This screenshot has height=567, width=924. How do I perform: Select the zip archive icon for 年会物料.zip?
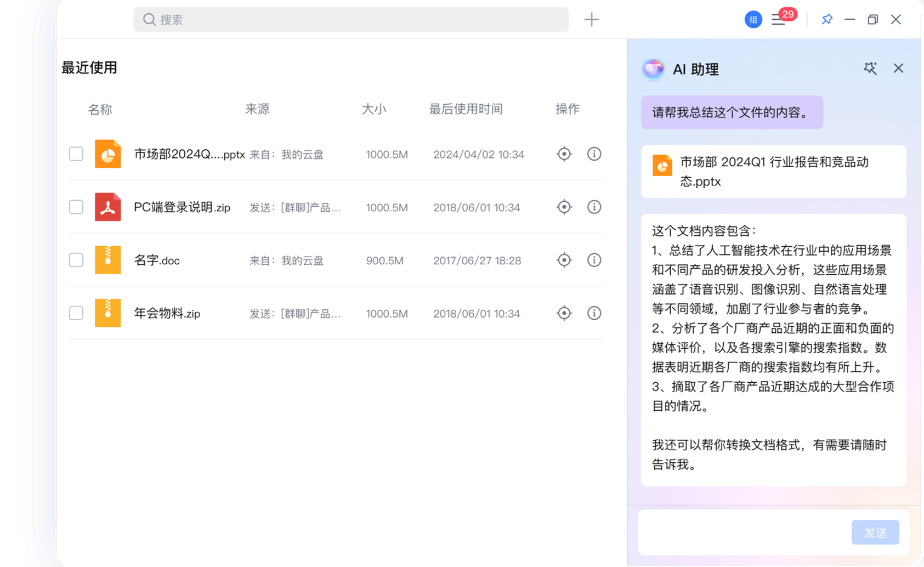(x=107, y=313)
